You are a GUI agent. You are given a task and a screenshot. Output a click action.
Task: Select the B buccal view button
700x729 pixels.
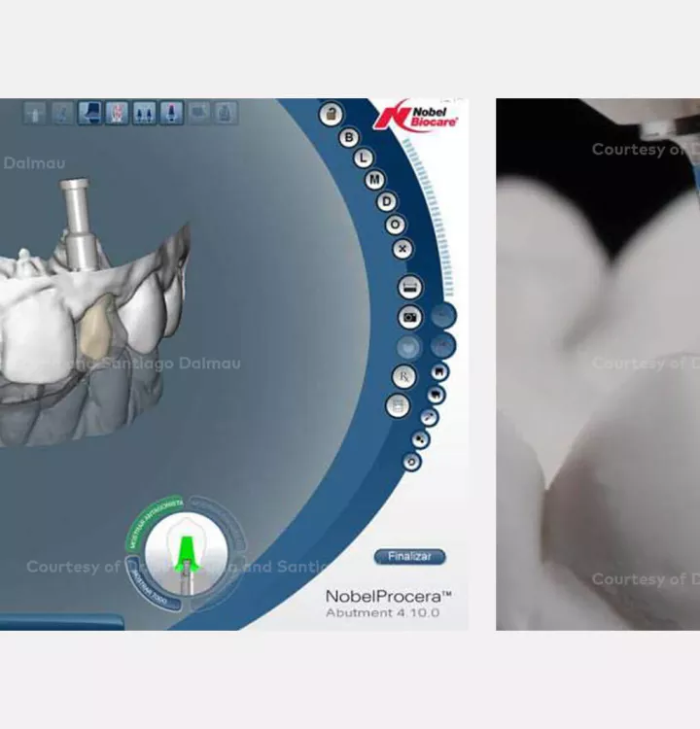point(349,138)
